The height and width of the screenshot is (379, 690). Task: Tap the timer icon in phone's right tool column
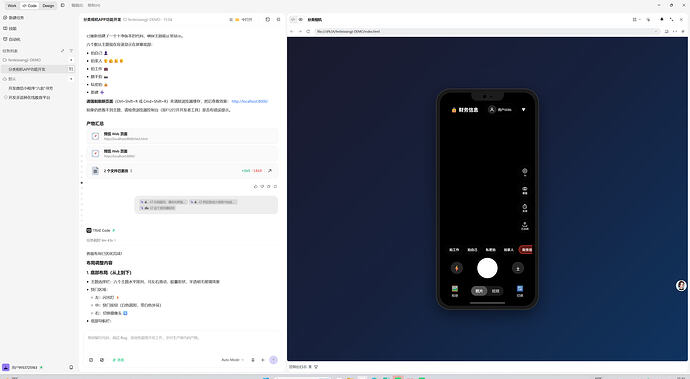[525, 208]
